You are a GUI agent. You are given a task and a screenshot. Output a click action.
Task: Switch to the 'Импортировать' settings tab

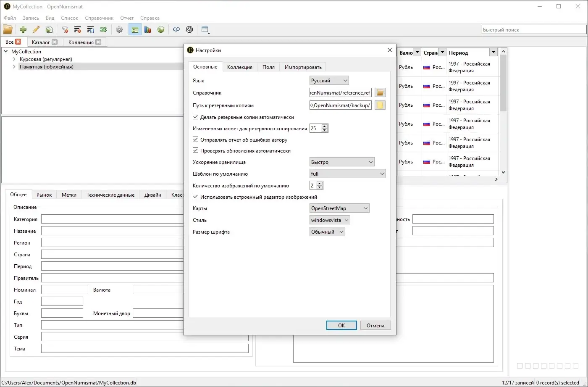[x=303, y=67]
